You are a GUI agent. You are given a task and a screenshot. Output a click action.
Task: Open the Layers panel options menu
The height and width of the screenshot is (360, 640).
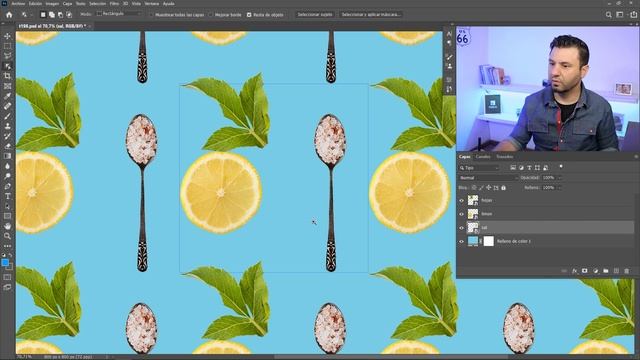636,157
